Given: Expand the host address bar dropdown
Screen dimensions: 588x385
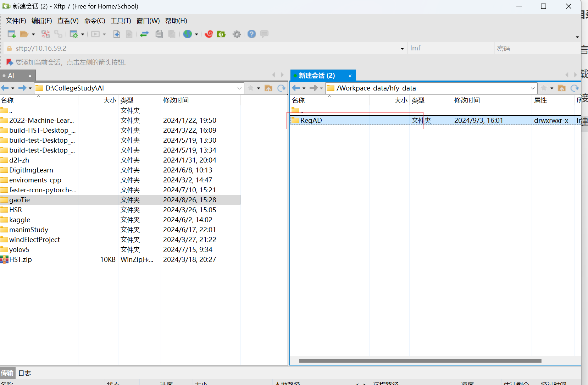Looking at the screenshot, I should tap(402, 49).
